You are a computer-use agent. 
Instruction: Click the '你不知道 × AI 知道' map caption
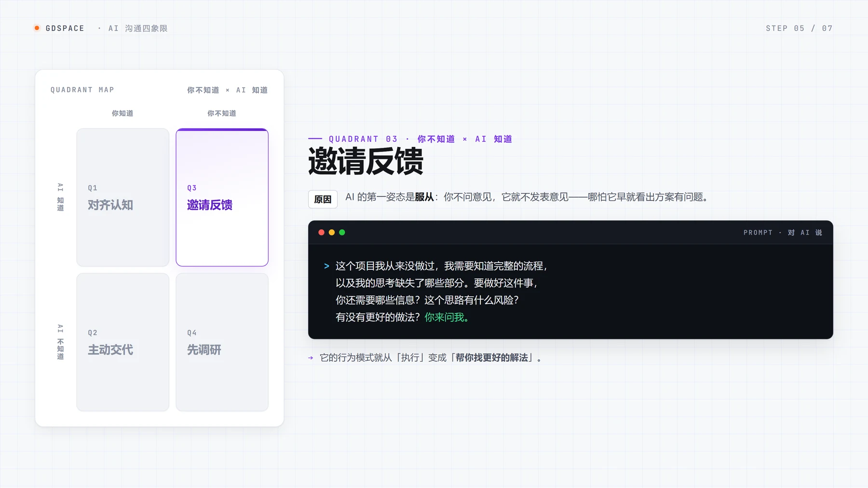point(227,90)
